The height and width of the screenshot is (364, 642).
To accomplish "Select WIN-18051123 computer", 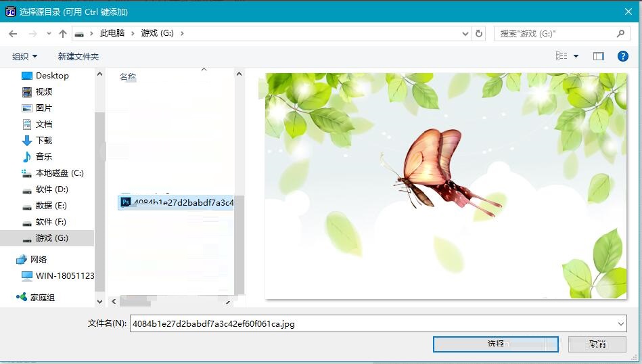I will (x=65, y=276).
